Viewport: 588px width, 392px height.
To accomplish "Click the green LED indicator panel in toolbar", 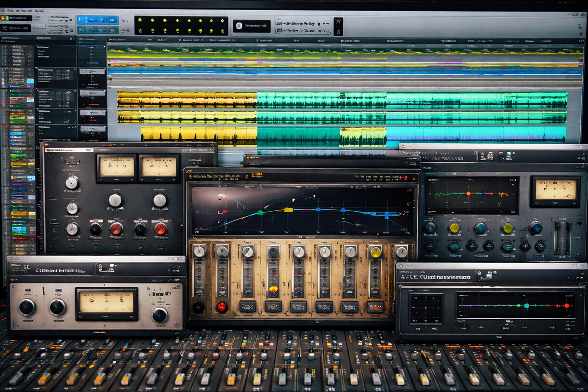I will [181, 26].
